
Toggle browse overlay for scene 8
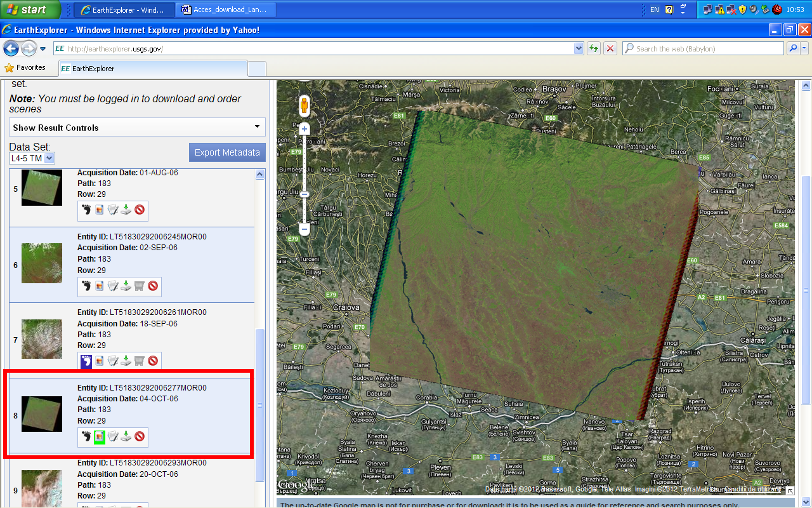coord(99,436)
